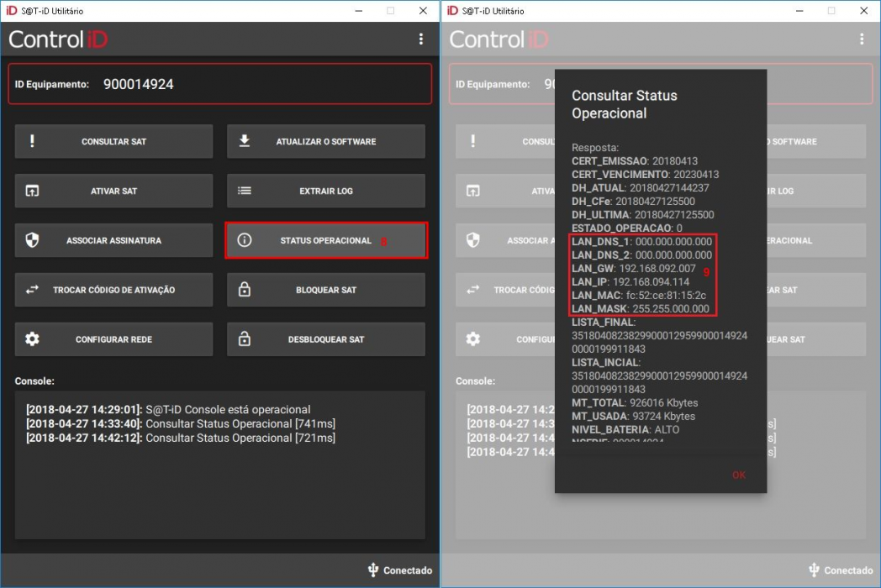
Task: Click the Consultar SAT button label in left window
Action: pyautogui.click(x=113, y=141)
